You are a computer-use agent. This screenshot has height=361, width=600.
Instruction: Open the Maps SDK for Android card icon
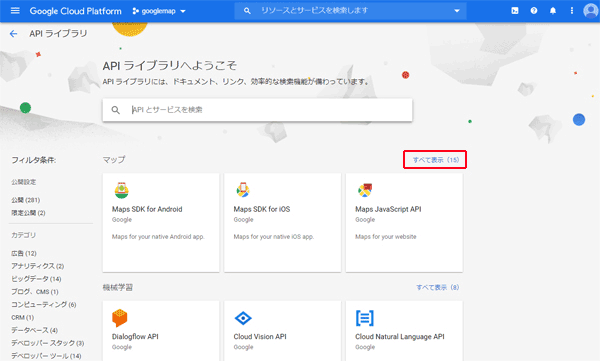coord(122,190)
